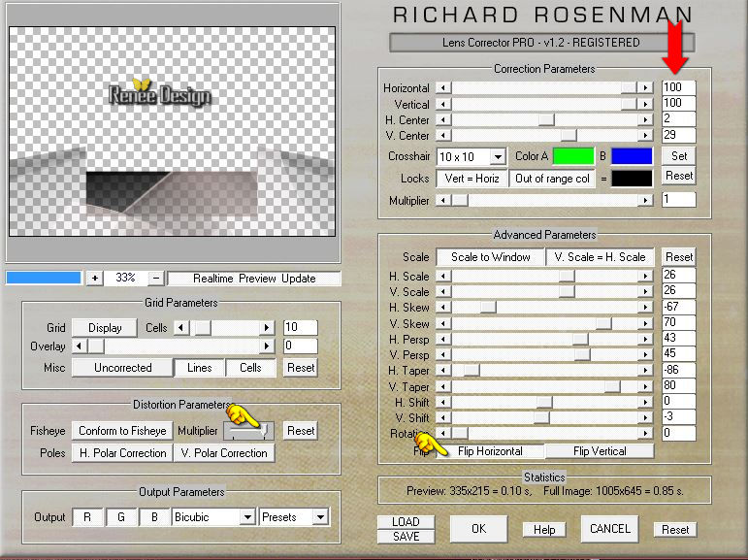748x560 pixels.
Task: Click the Horizontal value field showing 100
Action: pos(679,87)
